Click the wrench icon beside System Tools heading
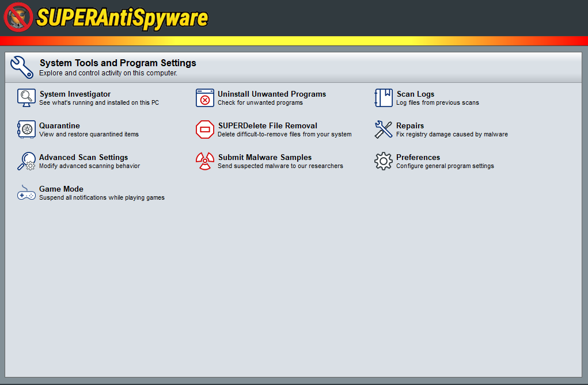This screenshot has height=385, width=588. tap(22, 67)
